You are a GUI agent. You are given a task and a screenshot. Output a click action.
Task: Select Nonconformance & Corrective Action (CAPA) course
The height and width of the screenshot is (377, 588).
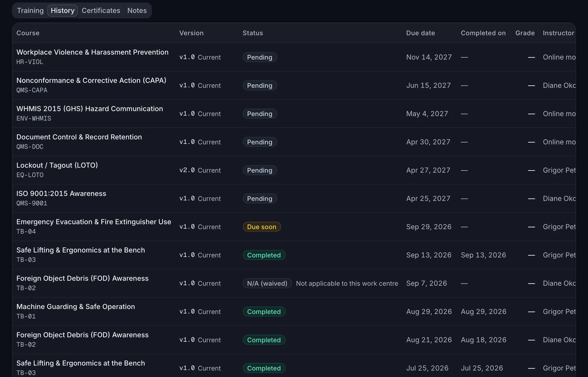91,80
